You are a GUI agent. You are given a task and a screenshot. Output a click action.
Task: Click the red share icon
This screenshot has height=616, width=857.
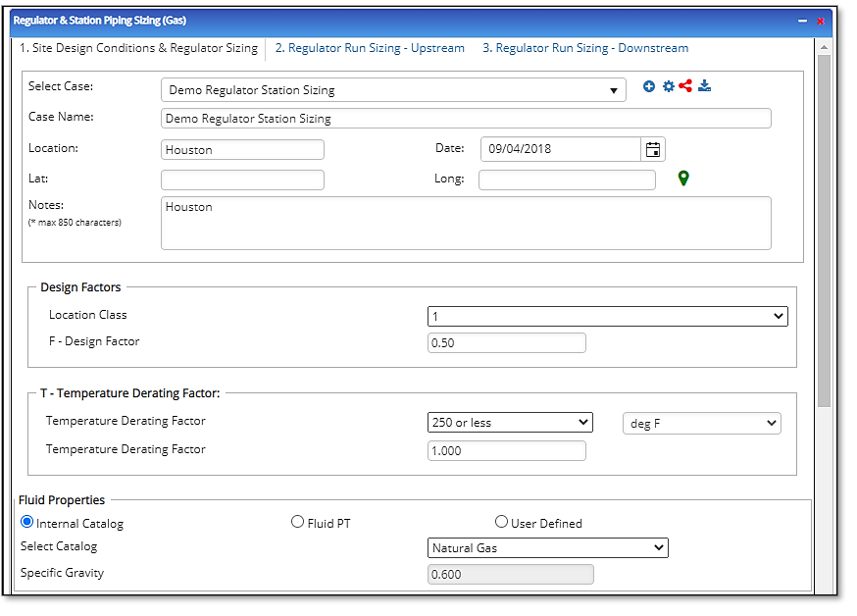click(685, 86)
